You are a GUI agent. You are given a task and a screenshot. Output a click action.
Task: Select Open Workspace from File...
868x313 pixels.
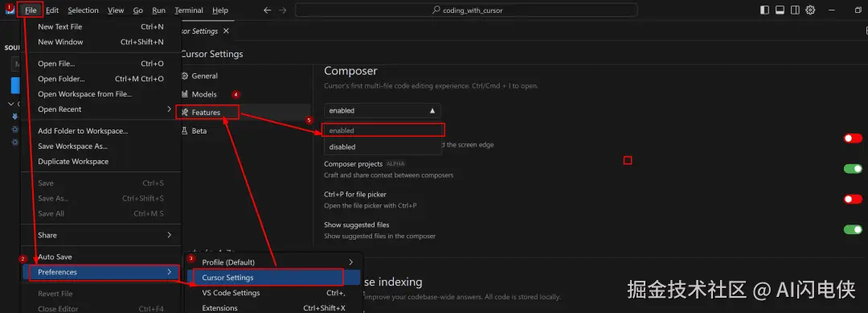101,93
